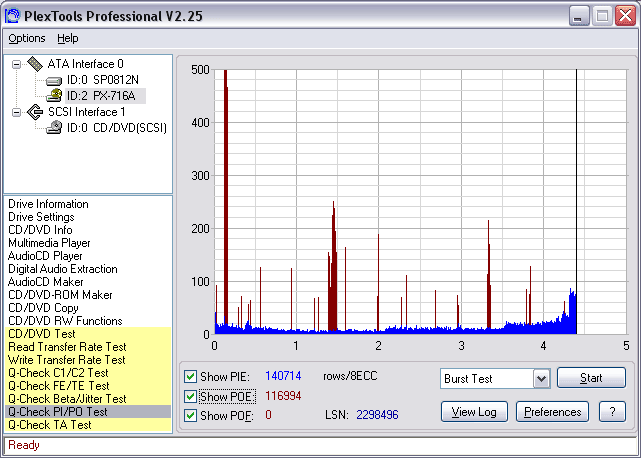Click the POF count value 0
The height and width of the screenshot is (458, 641).
pyautogui.click(x=268, y=415)
